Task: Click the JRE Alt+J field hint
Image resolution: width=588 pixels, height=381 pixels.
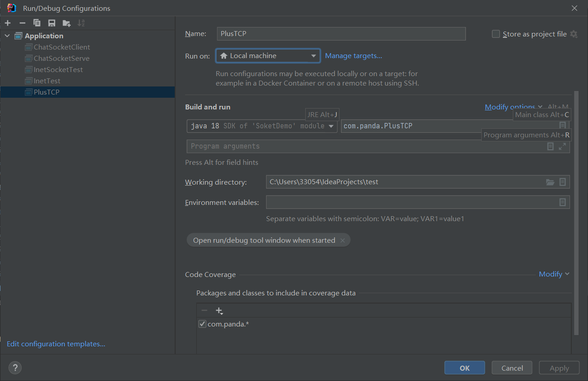Action: [322, 115]
